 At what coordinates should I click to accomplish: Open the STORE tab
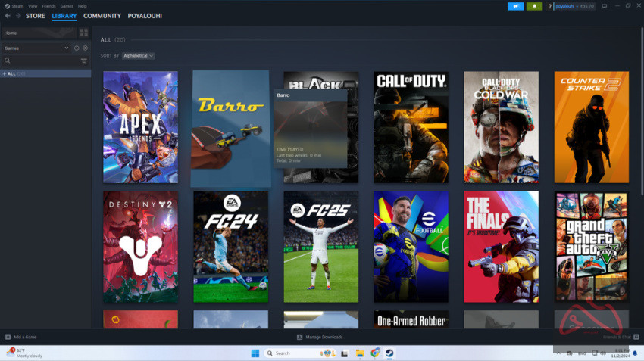pyautogui.click(x=35, y=15)
